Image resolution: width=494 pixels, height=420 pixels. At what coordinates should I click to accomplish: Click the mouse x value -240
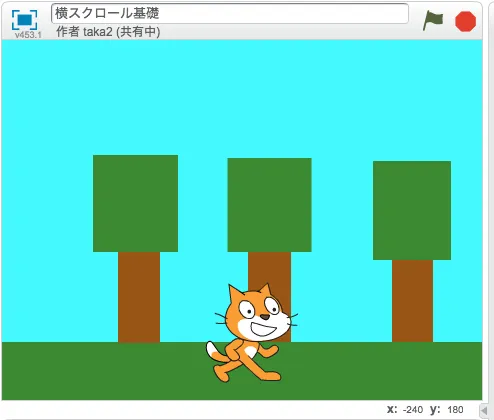pos(413,410)
